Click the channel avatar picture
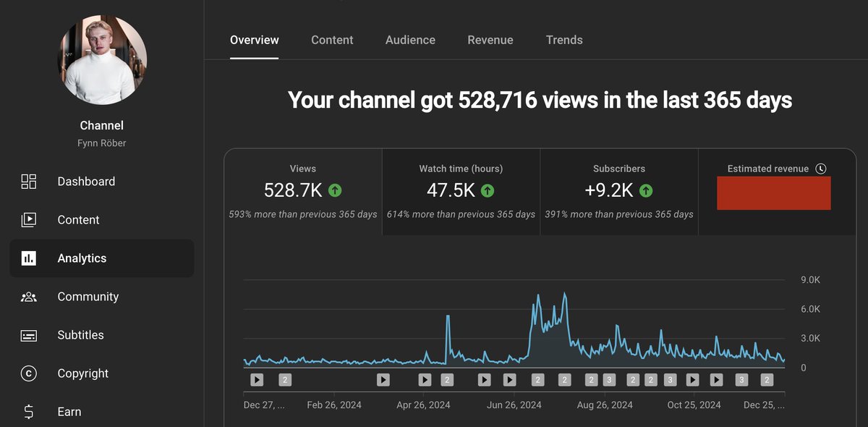 pos(102,59)
